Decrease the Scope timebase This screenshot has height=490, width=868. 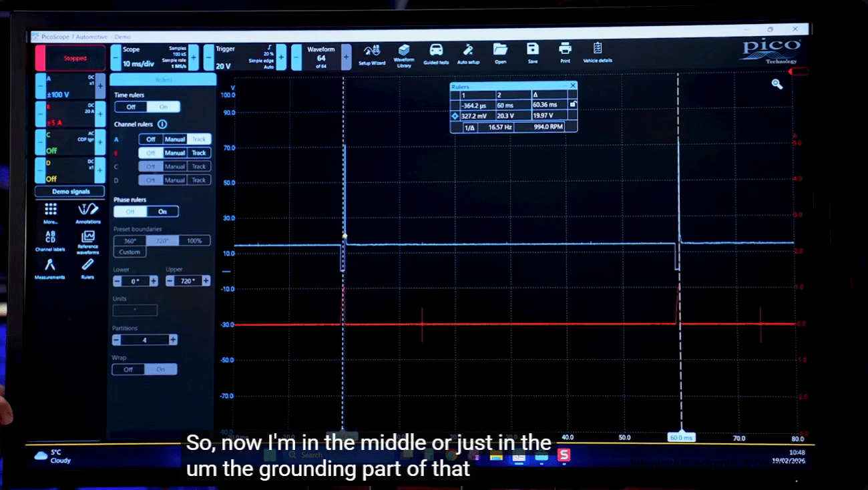click(116, 57)
